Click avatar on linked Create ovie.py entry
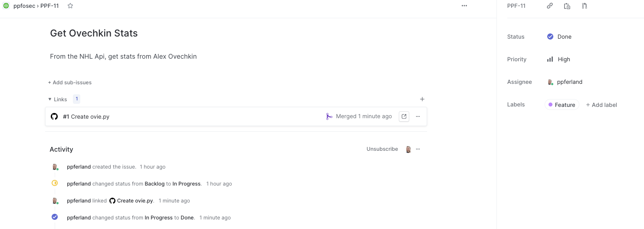This screenshot has width=644, height=229. click(x=55, y=200)
